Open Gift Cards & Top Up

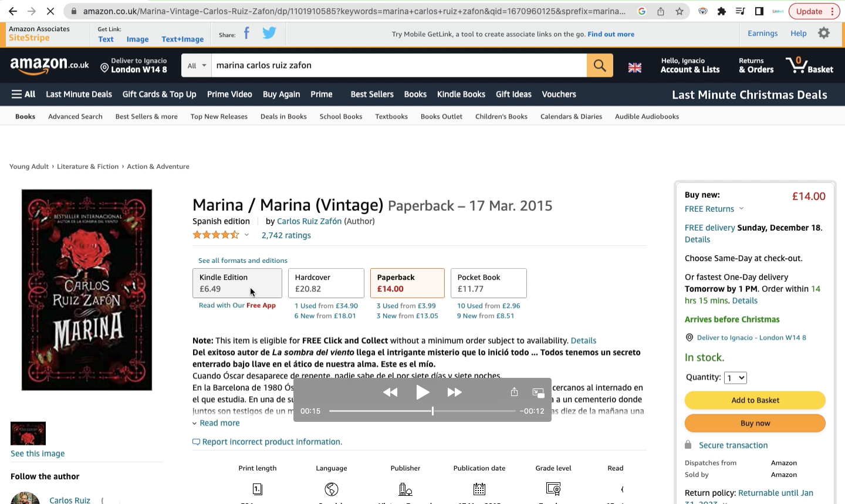(159, 94)
